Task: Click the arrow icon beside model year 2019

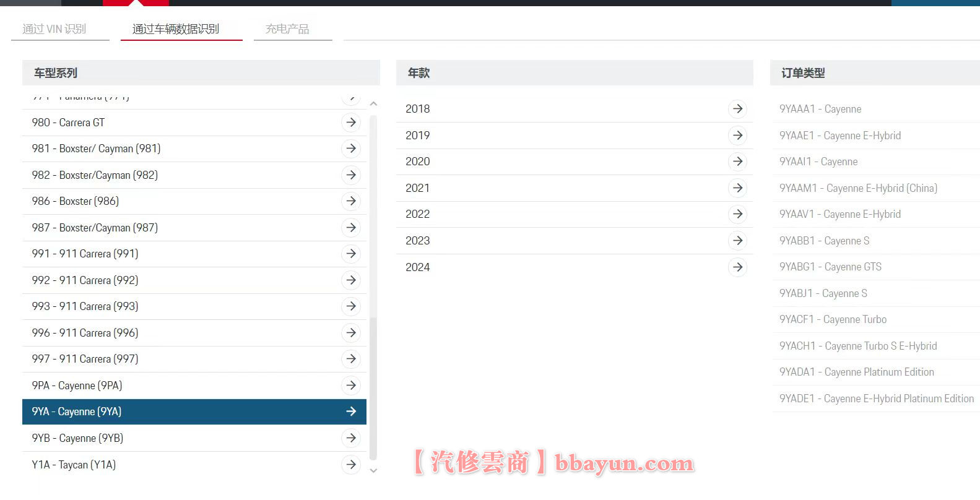Action: [737, 135]
